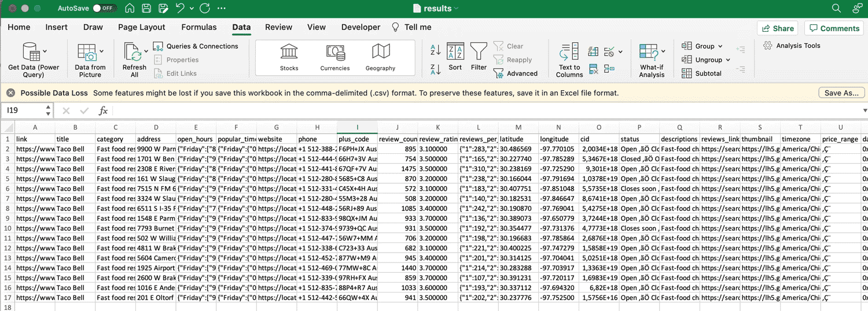The width and height of the screenshot is (868, 311).
Task: Click the Flash Fill icon
Action: point(593,52)
